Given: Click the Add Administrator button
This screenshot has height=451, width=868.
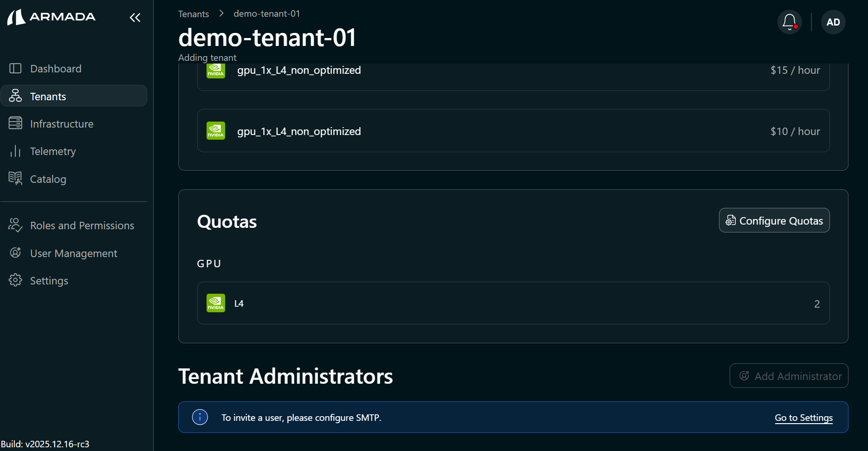Looking at the screenshot, I should coord(789,376).
